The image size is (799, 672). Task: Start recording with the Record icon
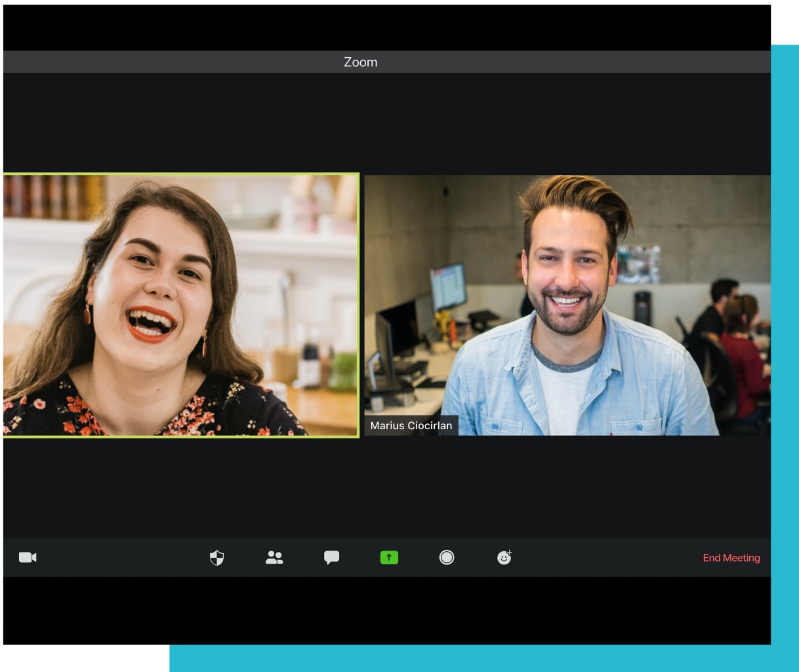pos(447,557)
